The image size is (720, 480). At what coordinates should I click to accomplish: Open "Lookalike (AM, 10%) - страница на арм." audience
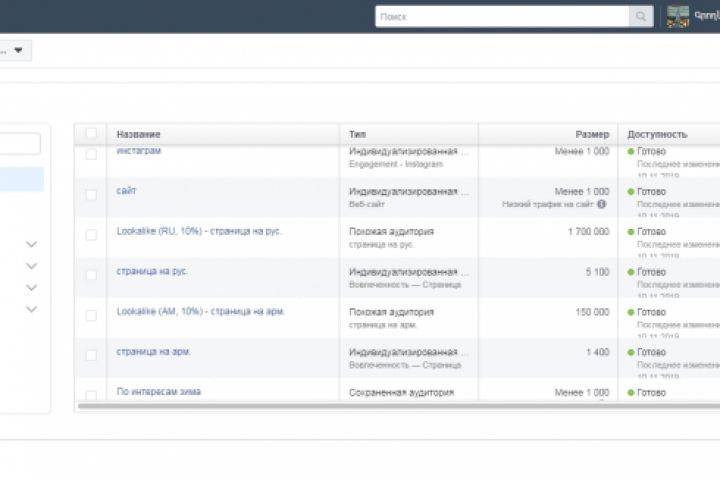click(200, 311)
